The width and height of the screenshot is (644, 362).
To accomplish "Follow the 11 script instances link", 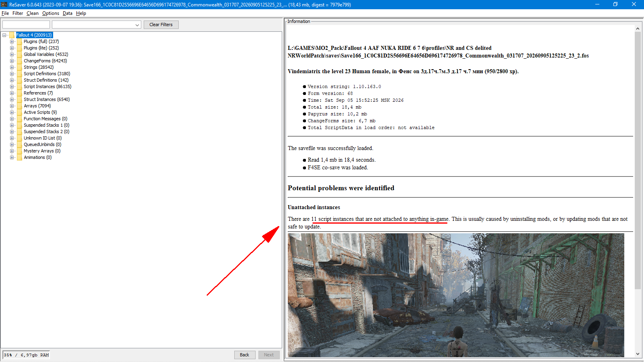I will coord(380,219).
